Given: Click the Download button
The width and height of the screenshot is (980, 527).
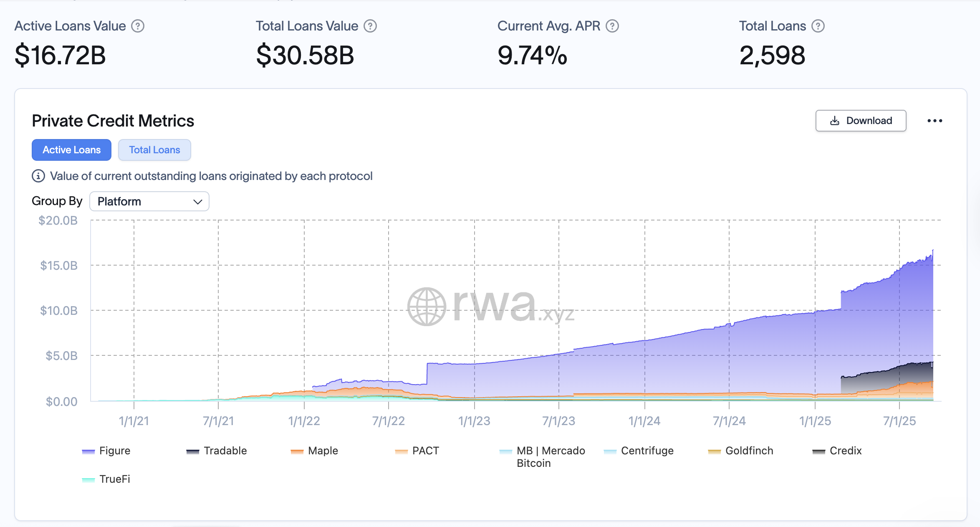Looking at the screenshot, I should [861, 121].
